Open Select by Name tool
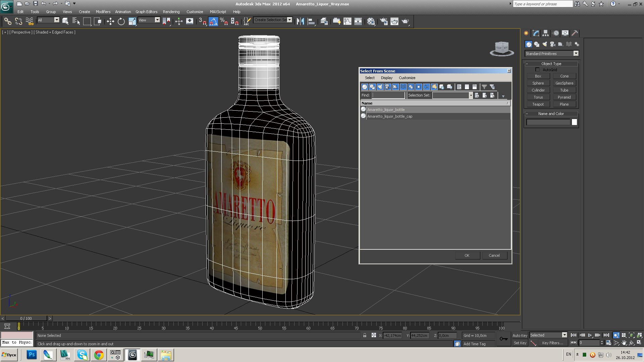 [x=76, y=21]
